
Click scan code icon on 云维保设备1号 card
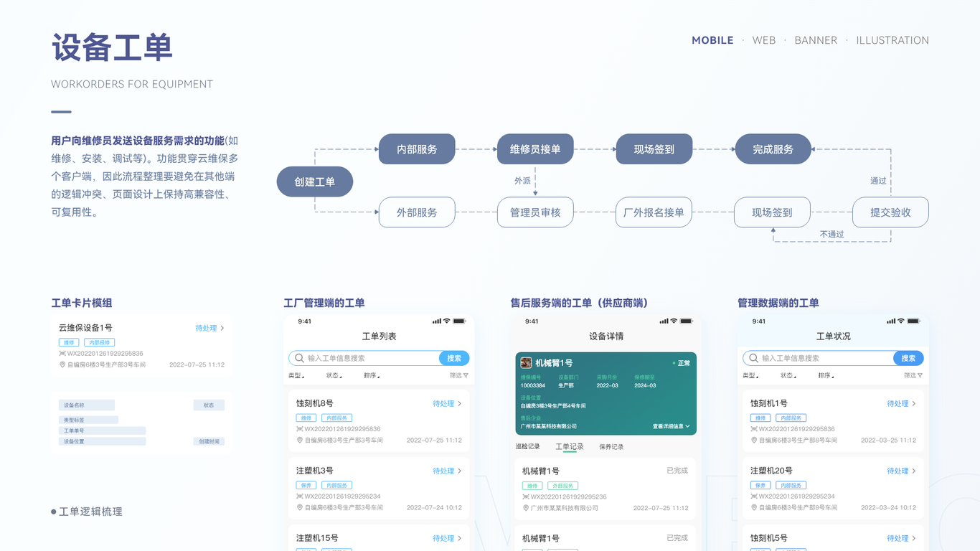pyautogui.click(x=62, y=354)
